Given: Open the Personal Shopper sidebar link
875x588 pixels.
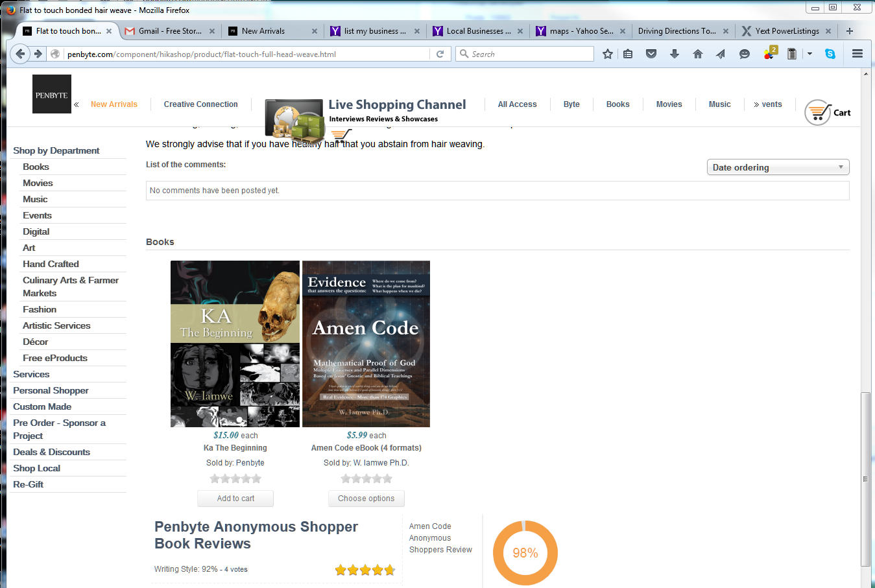Looking at the screenshot, I should [x=51, y=390].
